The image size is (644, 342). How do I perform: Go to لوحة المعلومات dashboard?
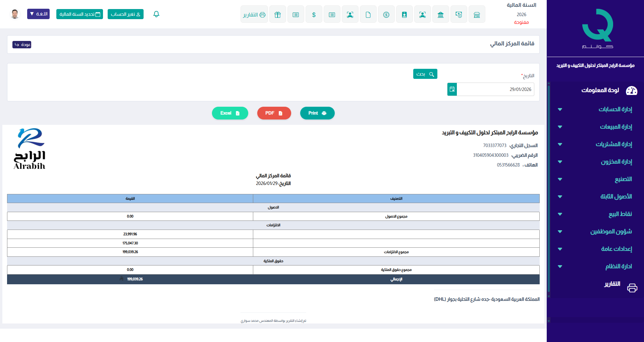[600, 90]
